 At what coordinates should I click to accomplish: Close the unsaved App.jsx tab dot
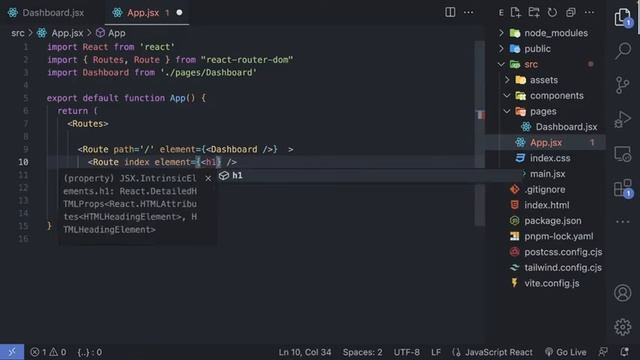click(179, 13)
